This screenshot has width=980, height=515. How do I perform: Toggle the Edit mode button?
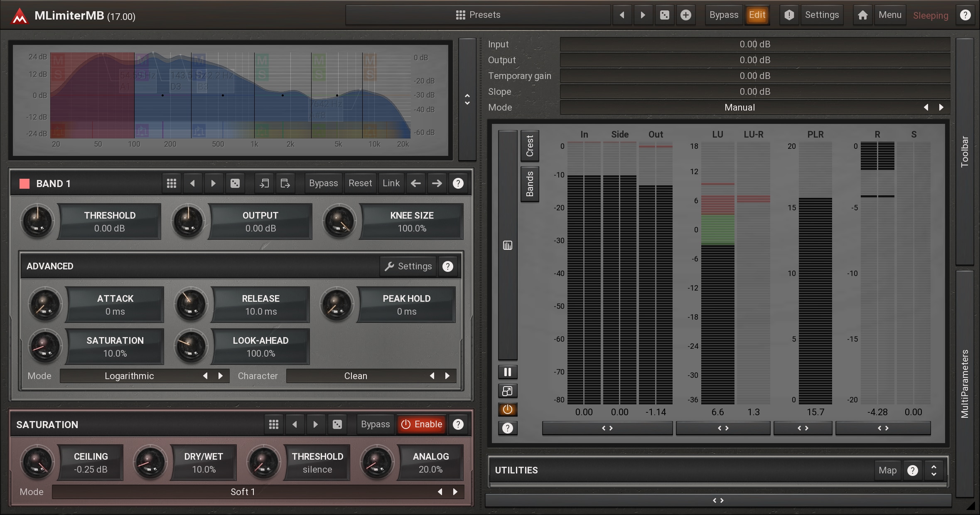[757, 15]
